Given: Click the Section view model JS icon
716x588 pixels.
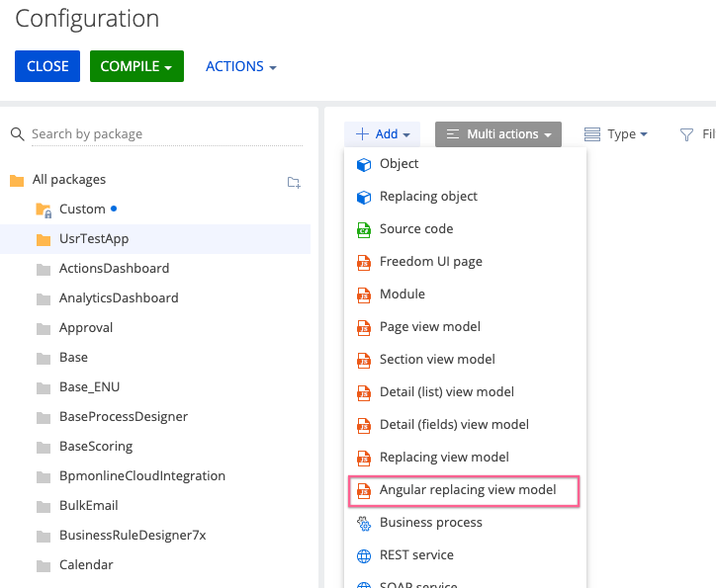Looking at the screenshot, I should click(364, 361).
